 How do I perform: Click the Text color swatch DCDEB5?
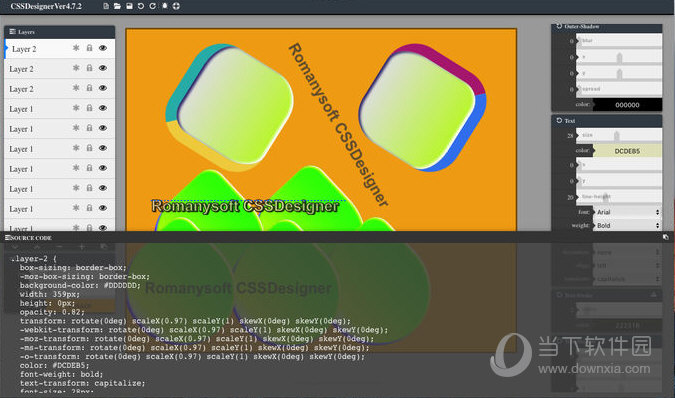(x=627, y=151)
